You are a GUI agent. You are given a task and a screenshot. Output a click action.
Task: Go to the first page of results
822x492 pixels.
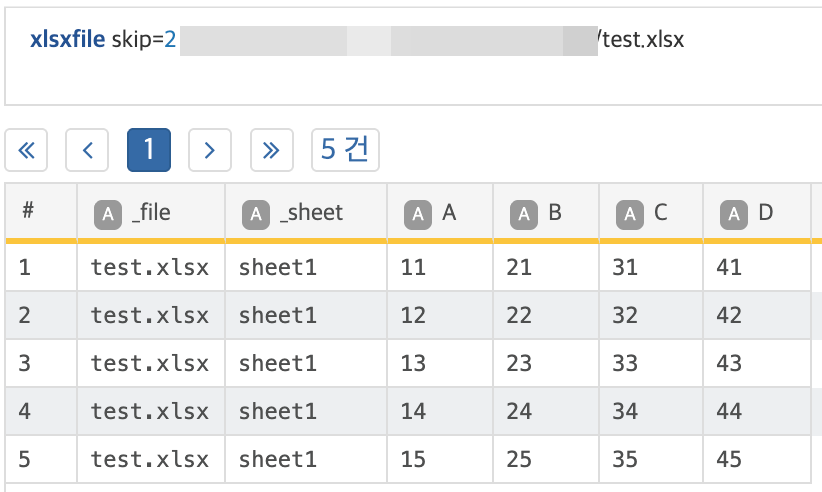[27, 150]
